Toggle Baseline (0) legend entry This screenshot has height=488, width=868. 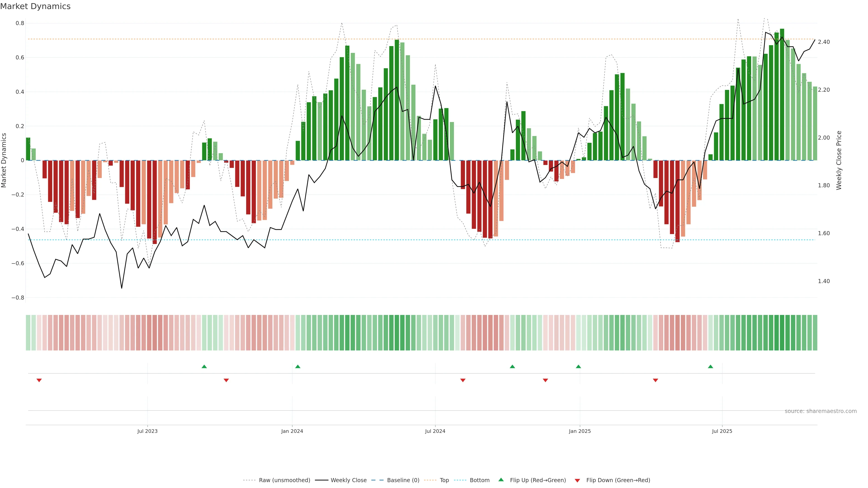403,480
